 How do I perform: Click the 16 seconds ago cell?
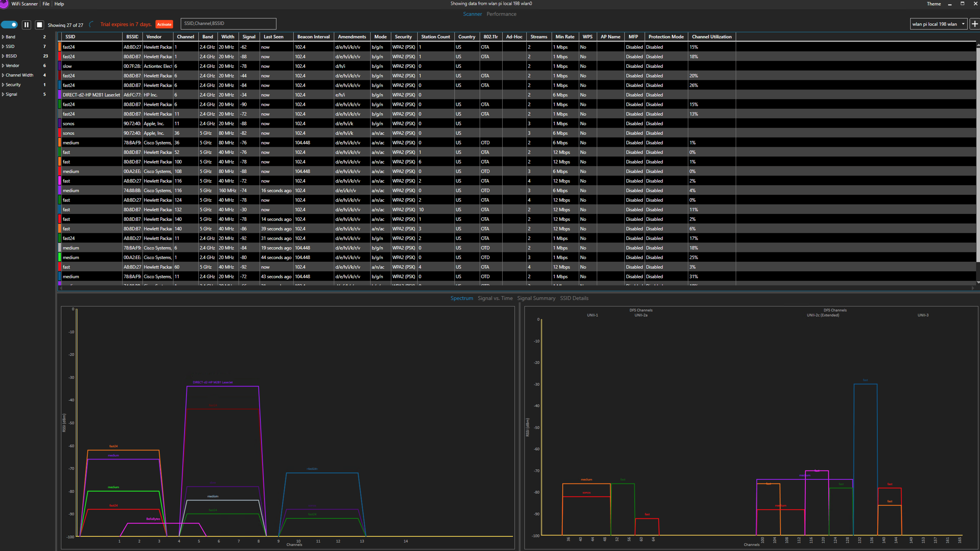[276, 191]
